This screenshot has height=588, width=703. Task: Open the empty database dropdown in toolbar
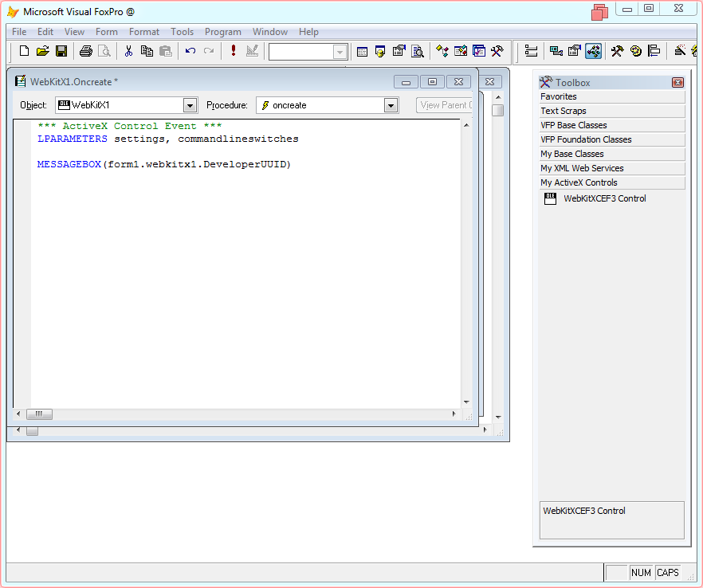pos(340,52)
